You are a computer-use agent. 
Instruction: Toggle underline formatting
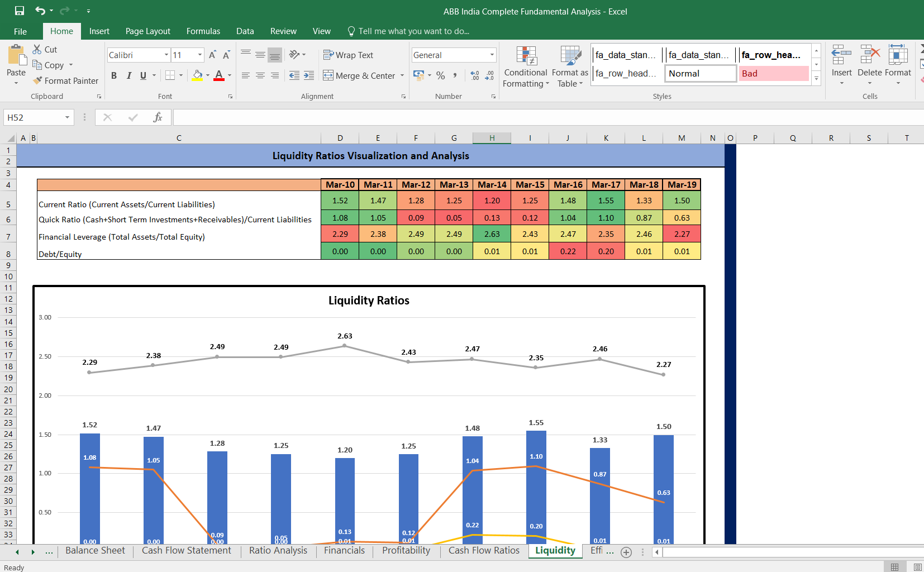(x=143, y=75)
